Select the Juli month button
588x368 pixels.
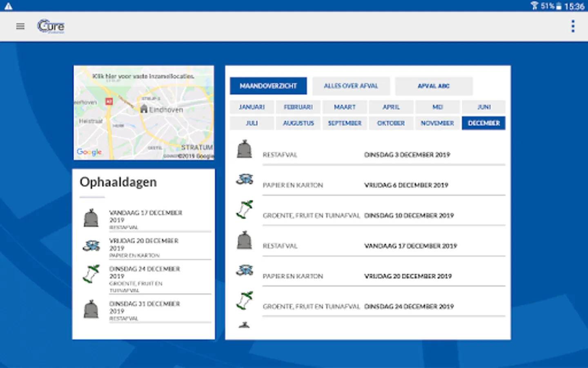point(252,123)
